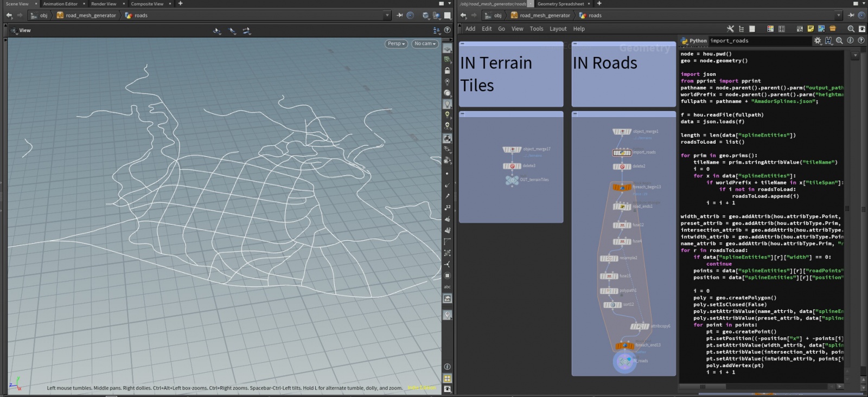Toggle pin on the scene view pane
The width and height of the screenshot is (868, 397).
point(400,15)
